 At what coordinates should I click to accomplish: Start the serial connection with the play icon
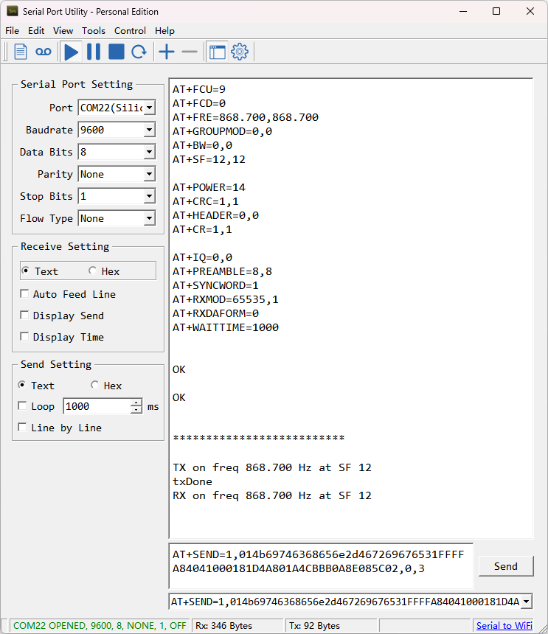pyautogui.click(x=71, y=52)
